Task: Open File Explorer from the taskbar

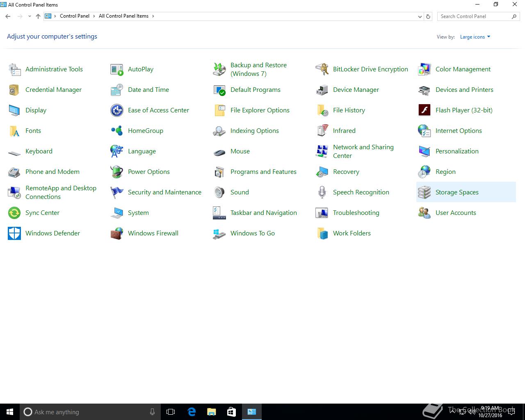Action: pyautogui.click(x=211, y=412)
